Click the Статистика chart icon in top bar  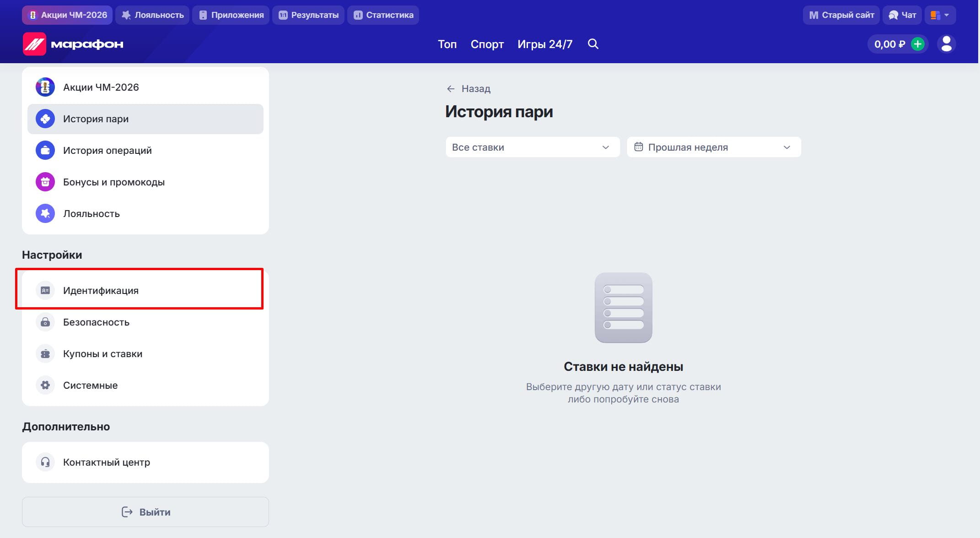click(358, 15)
